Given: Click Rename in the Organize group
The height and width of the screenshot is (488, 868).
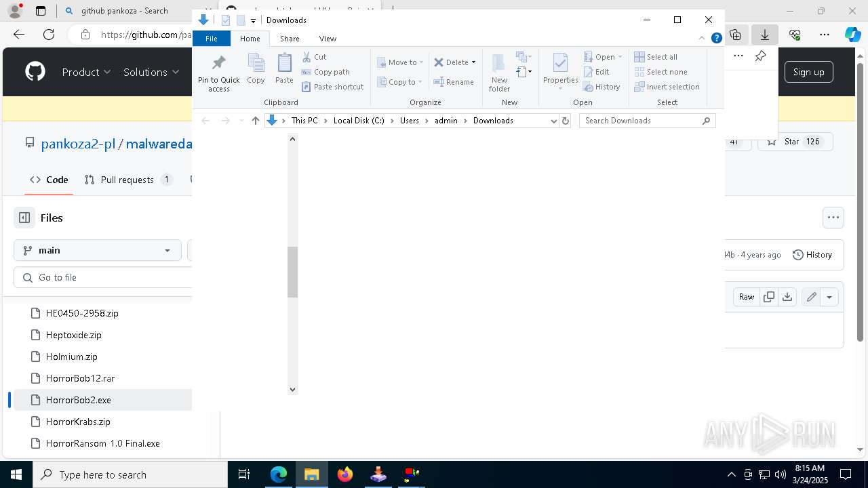Looking at the screenshot, I should [454, 82].
